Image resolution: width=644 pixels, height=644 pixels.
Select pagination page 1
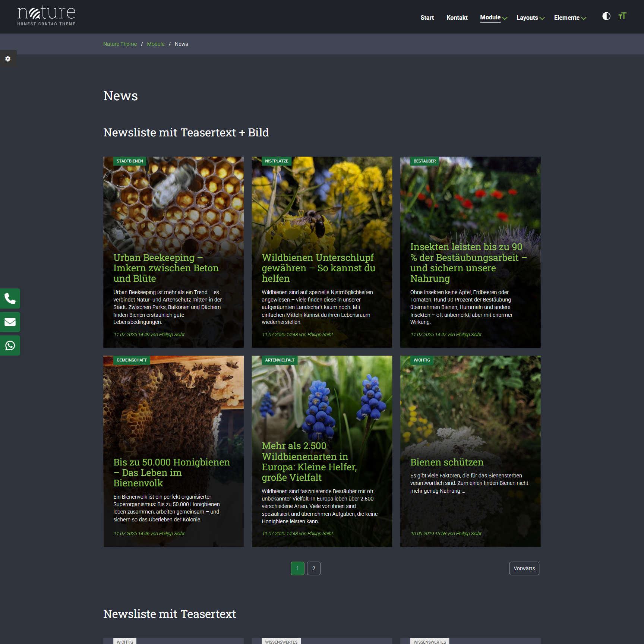[297, 568]
